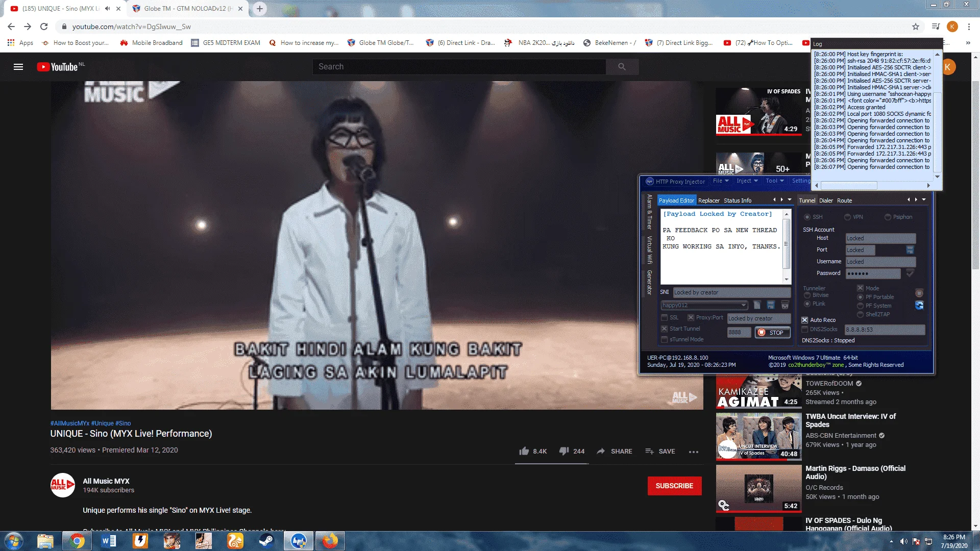Click the YouTube search magnifier button
980x551 pixels.
point(622,67)
